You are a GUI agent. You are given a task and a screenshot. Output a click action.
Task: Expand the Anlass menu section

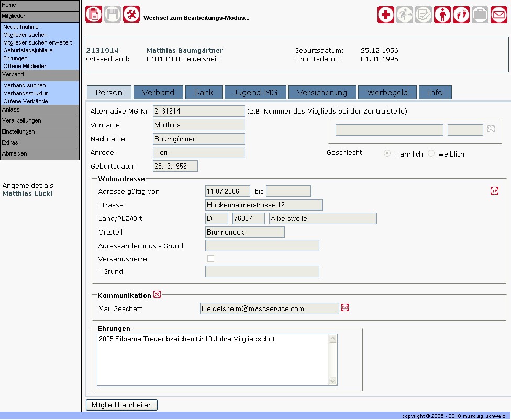pyautogui.click(x=40, y=110)
